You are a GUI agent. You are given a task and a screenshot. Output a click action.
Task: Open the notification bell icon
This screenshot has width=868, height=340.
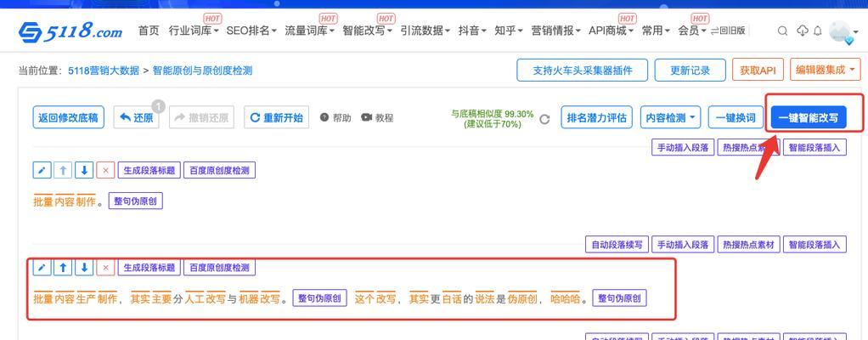tap(818, 31)
